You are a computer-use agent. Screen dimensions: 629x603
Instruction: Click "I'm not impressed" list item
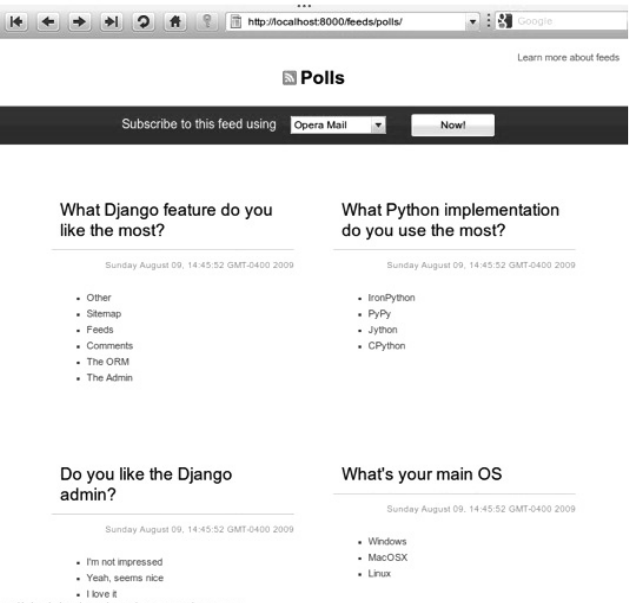124,562
